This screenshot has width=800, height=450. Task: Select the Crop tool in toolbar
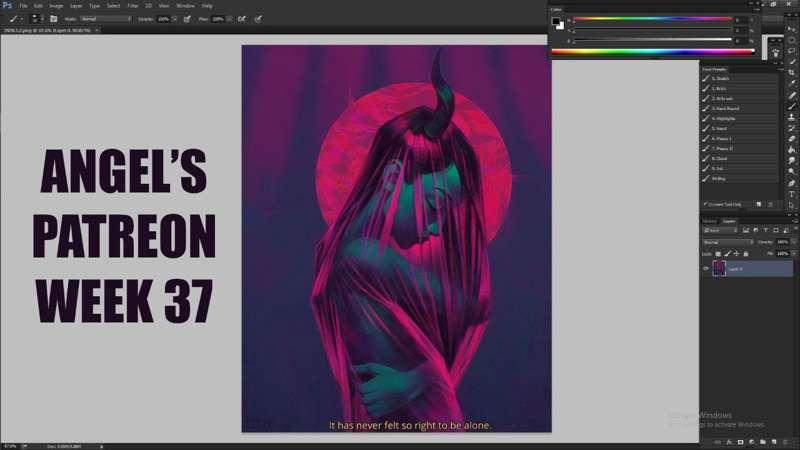(791, 72)
